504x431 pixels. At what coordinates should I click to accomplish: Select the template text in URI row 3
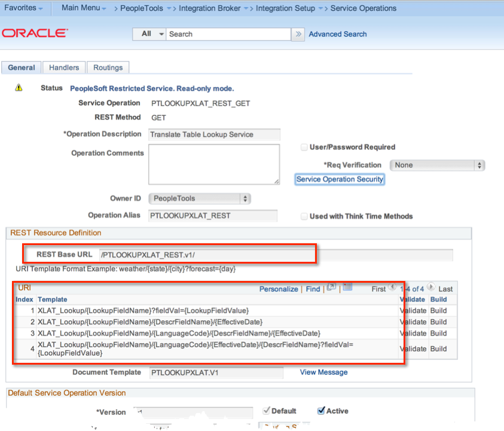(179, 334)
